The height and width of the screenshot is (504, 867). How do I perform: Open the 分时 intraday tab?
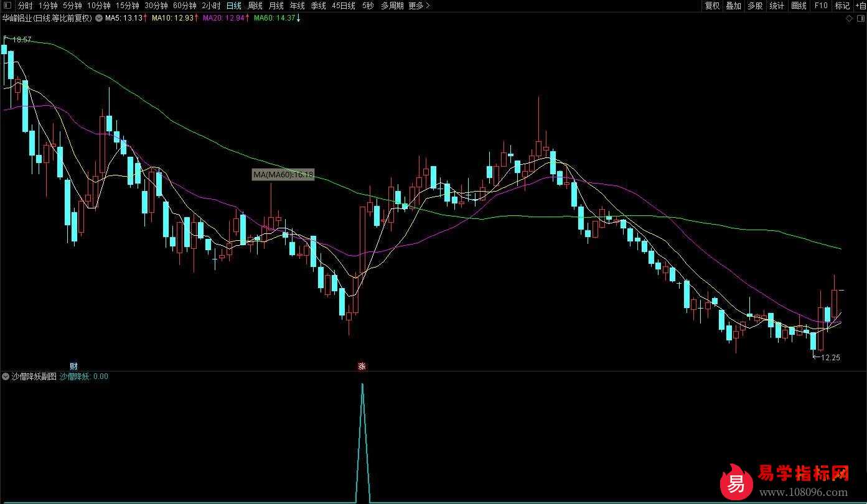[x=25, y=6]
